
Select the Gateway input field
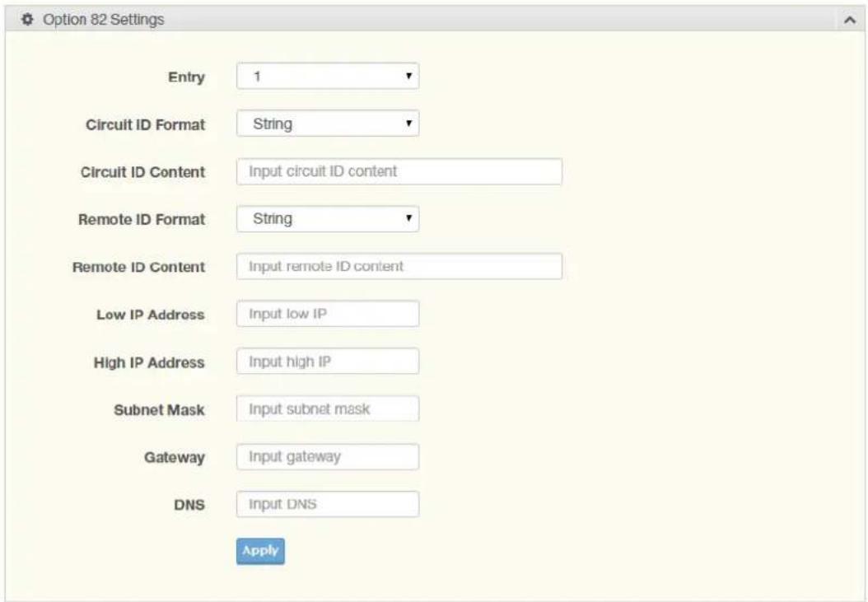pyautogui.click(x=328, y=457)
